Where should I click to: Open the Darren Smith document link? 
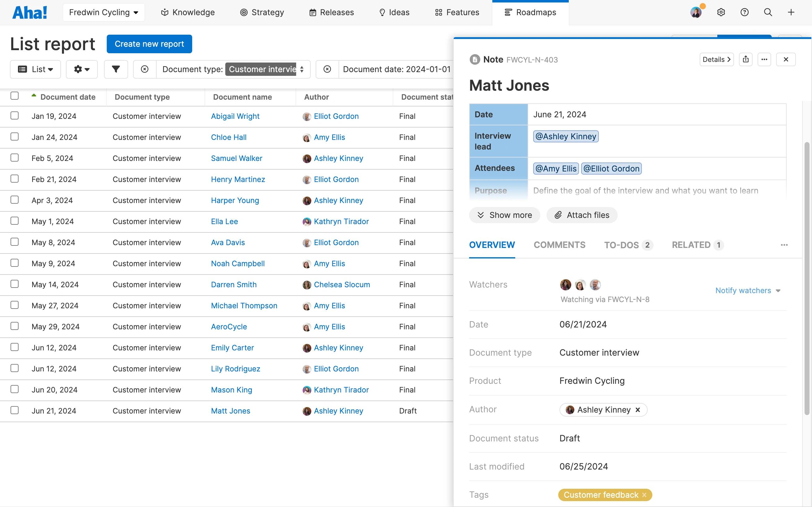233,284
